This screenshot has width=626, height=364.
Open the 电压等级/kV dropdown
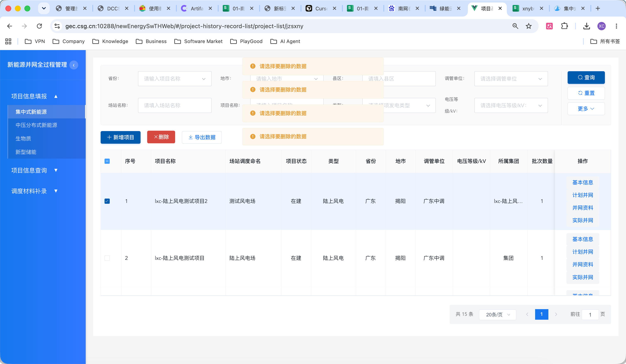[511, 106]
